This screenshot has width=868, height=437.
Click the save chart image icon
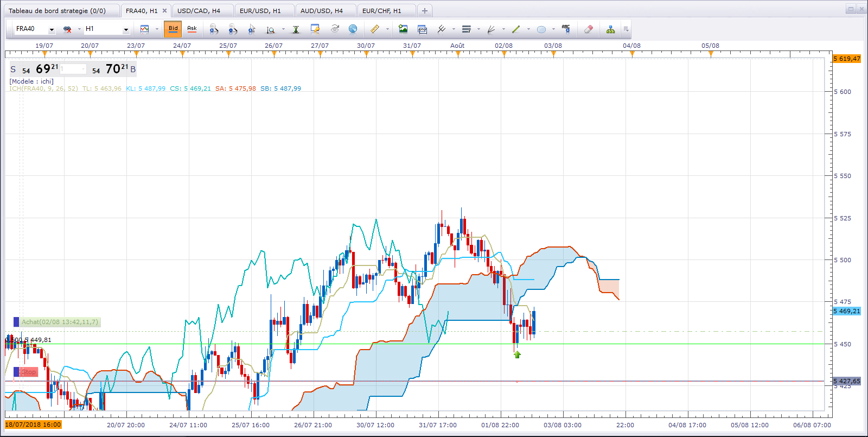click(x=403, y=29)
